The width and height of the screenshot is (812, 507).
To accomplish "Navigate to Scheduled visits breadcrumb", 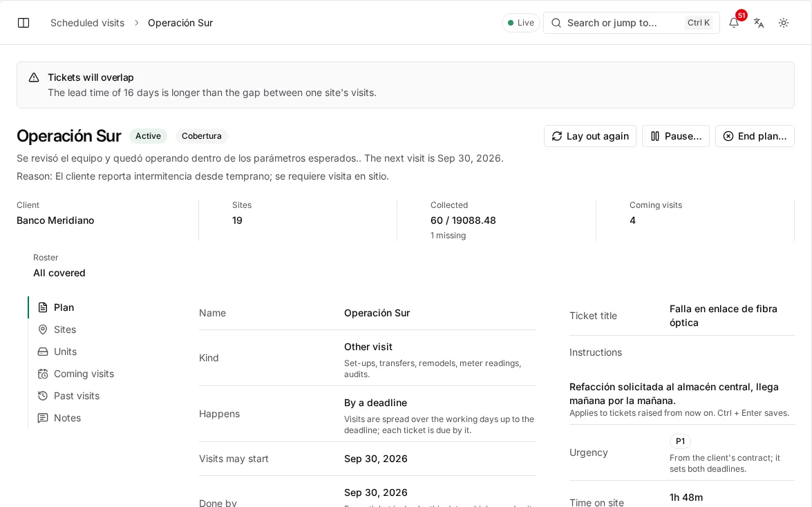I will [x=88, y=23].
